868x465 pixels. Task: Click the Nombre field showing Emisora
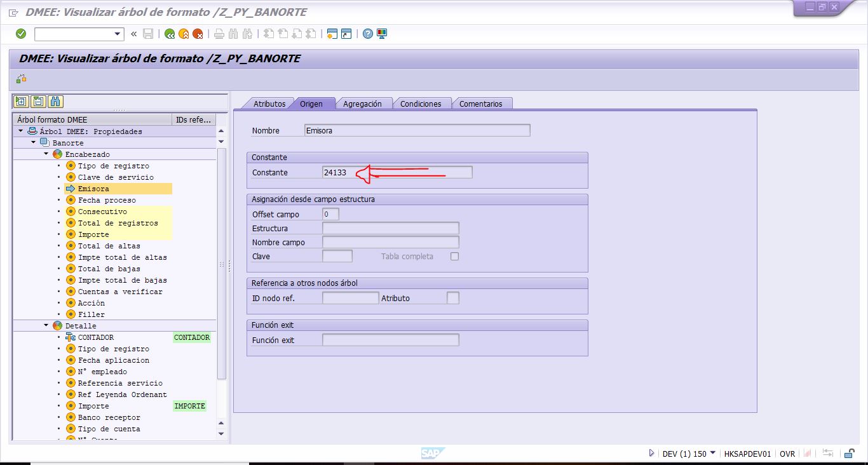click(417, 130)
